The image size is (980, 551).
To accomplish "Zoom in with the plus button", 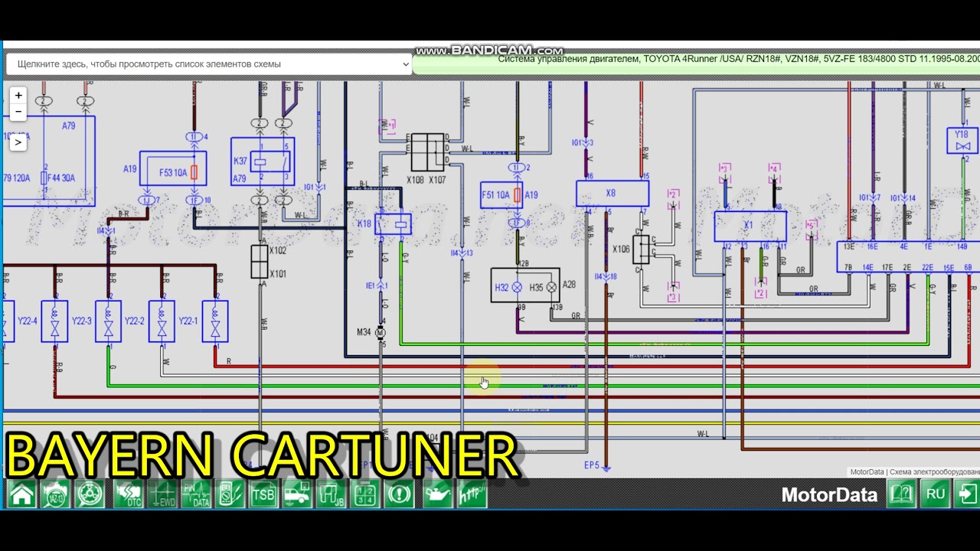I will pyautogui.click(x=18, y=96).
